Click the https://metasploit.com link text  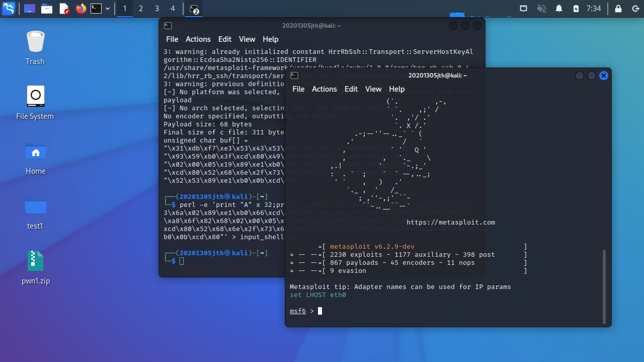[x=451, y=222]
